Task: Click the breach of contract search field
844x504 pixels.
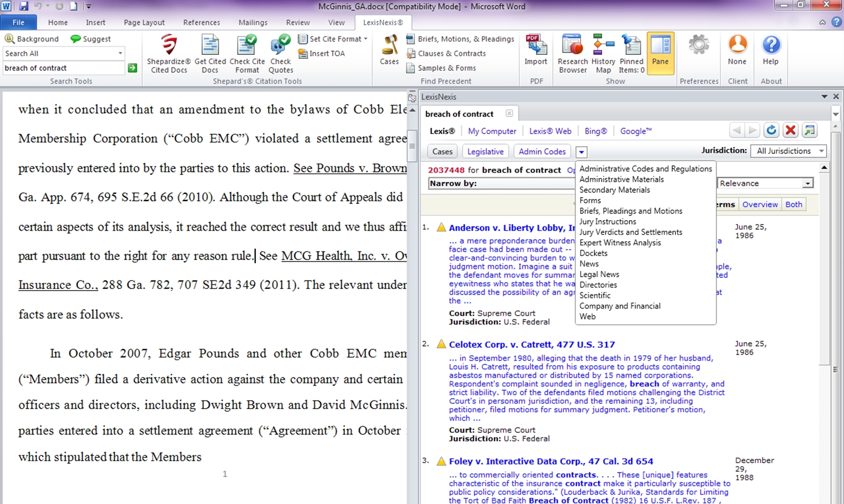Action: (64, 68)
